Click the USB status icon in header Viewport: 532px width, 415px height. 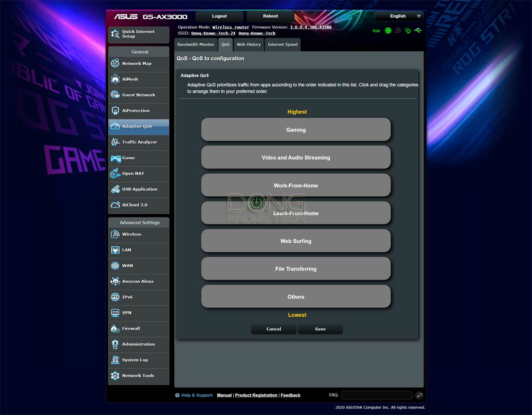click(419, 31)
